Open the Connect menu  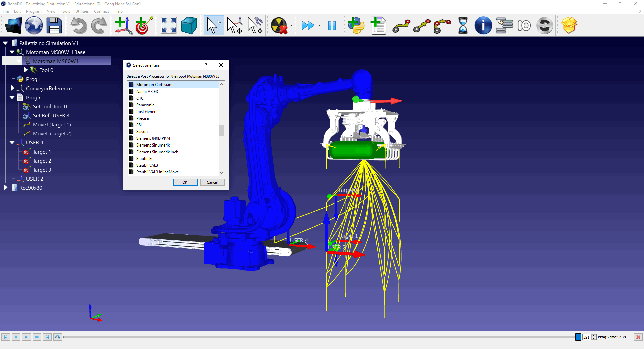click(x=101, y=11)
